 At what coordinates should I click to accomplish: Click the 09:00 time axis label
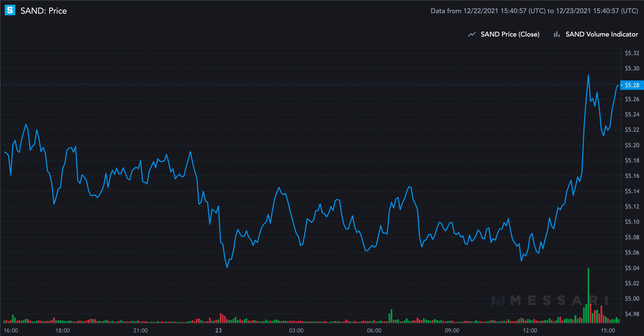pyautogui.click(x=452, y=330)
